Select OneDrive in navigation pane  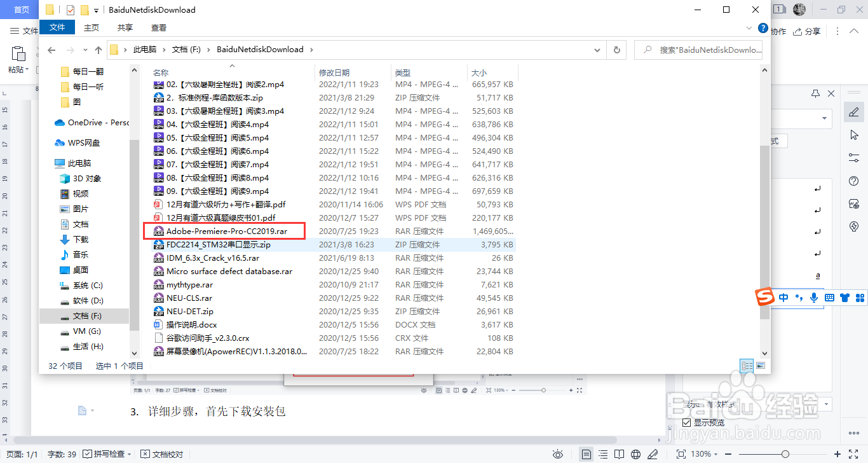(x=91, y=123)
